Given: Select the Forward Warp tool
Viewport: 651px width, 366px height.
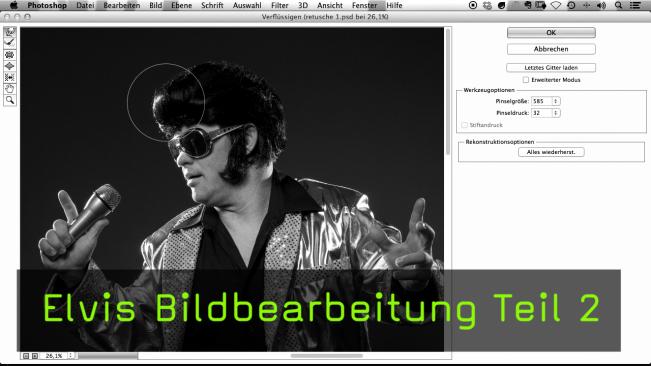Looking at the screenshot, I should pyautogui.click(x=10, y=32).
